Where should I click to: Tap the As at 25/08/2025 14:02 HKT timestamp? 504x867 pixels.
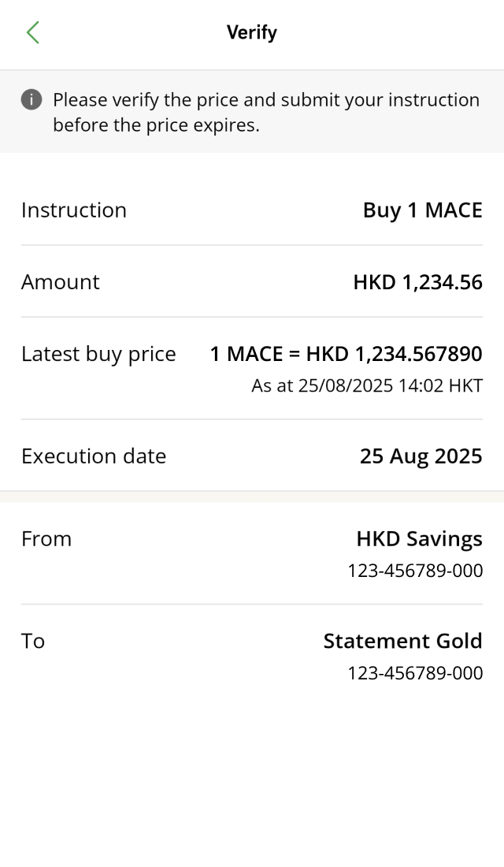(x=366, y=386)
